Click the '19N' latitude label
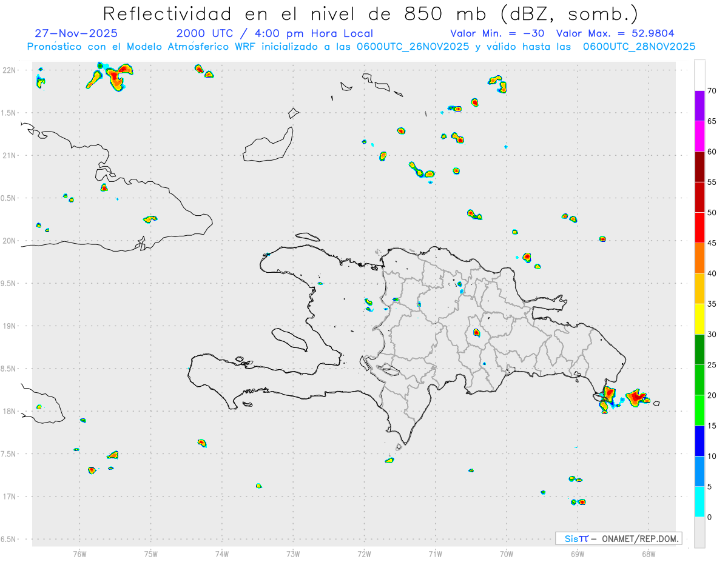This screenshot has height=562, width=728. 10,326
